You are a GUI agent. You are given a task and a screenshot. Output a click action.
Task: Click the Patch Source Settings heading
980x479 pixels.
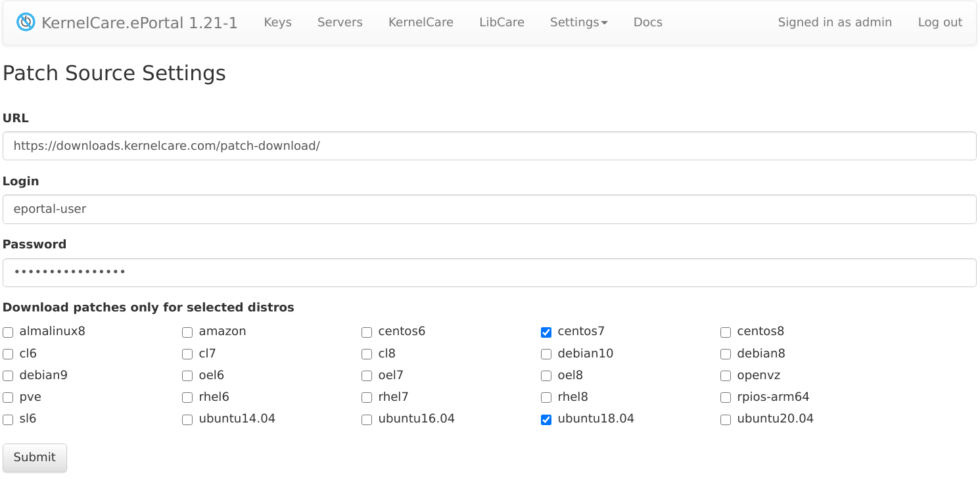pos(114,73)
